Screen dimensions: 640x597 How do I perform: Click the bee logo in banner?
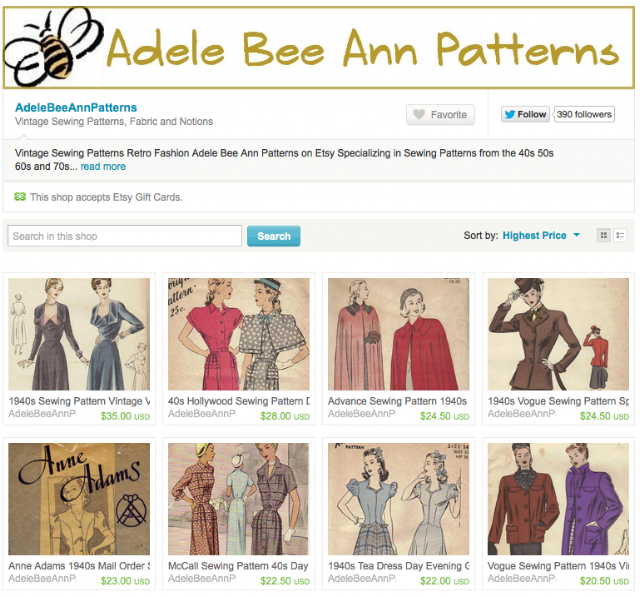53,47
